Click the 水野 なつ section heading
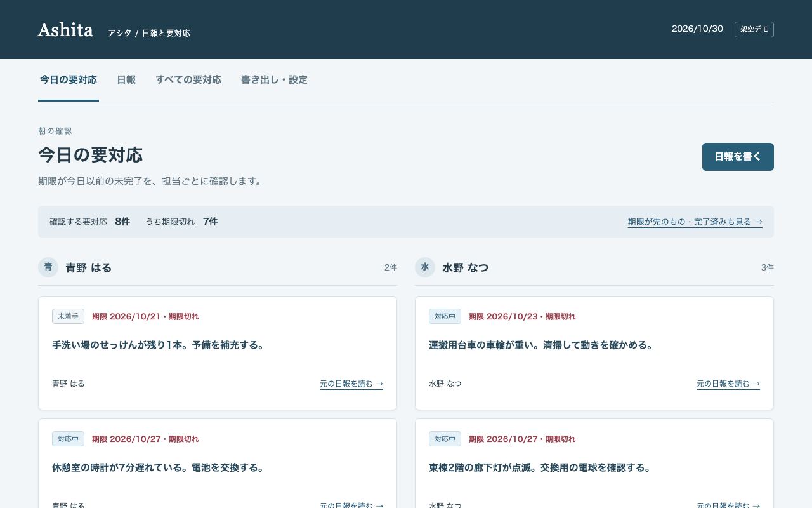 [x=466, y=268]
